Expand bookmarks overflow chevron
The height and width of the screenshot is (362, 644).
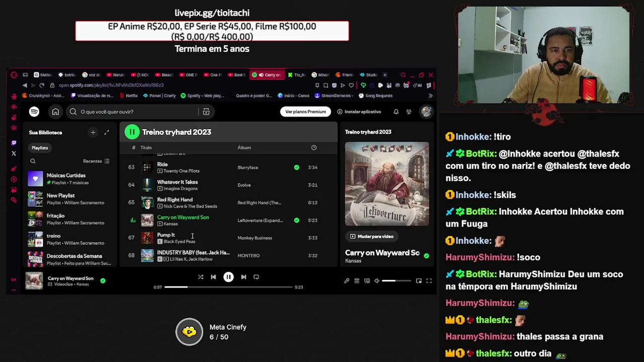[x=430, y=96]
